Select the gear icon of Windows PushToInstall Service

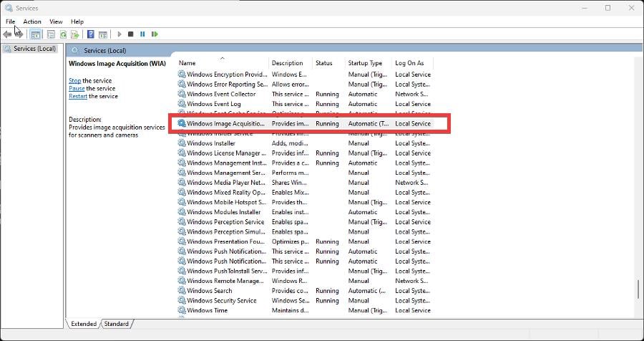click(x=182, y=271)
